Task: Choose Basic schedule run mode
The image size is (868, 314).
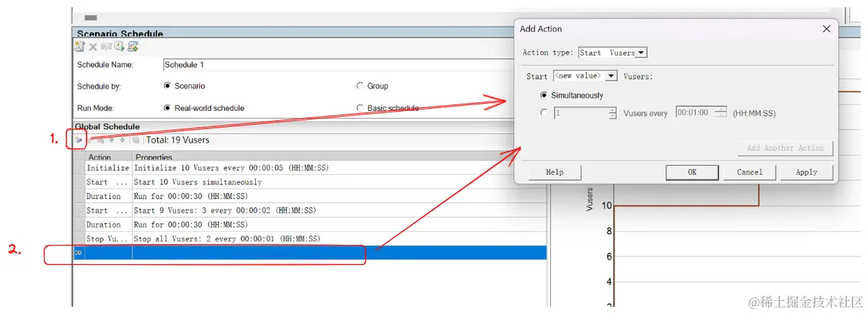Action: click(x=360, y=108)
